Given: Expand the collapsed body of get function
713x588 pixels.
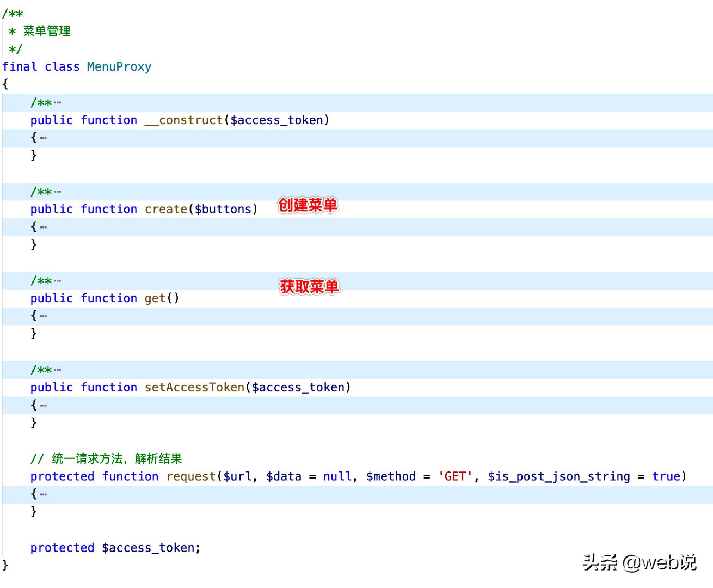Looking at the screenshot, I should 44,316.
